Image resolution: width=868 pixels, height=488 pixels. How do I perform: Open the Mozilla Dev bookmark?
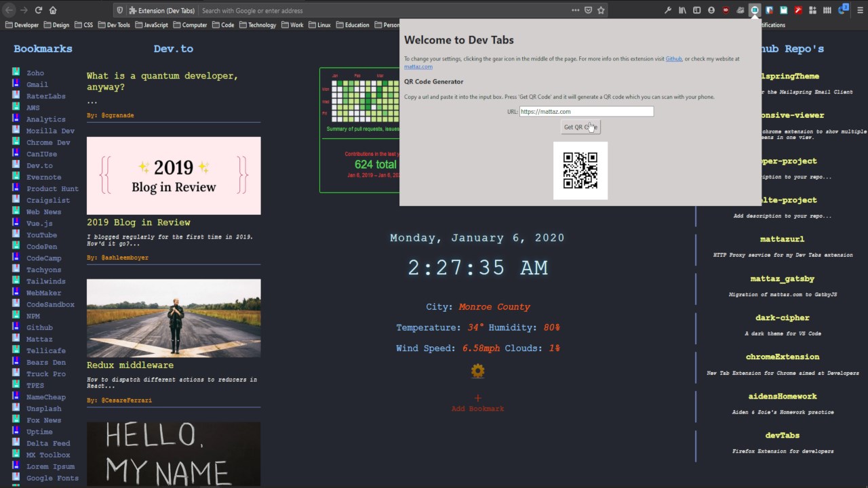[x=51, y=131]
